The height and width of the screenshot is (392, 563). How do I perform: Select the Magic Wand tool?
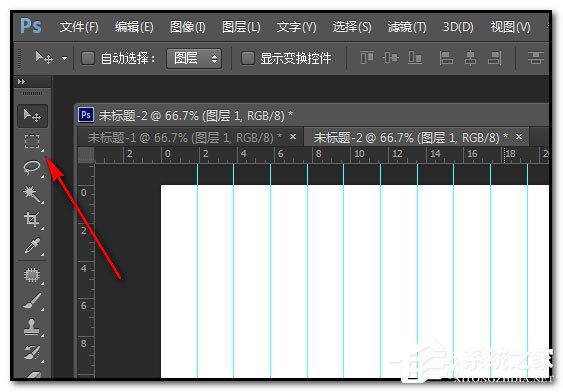(x=32, y=194)
